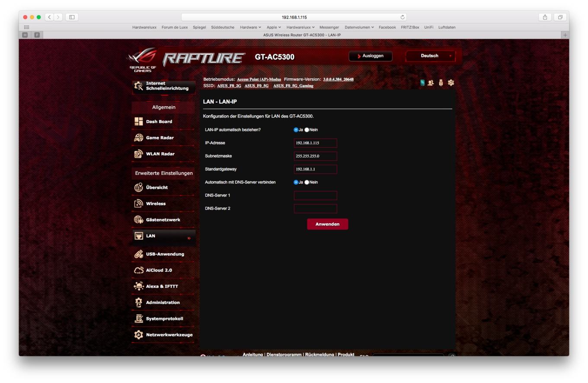The image size is (588, 383).
Task: Click the Standardgateway field
Action: [315, 169]
